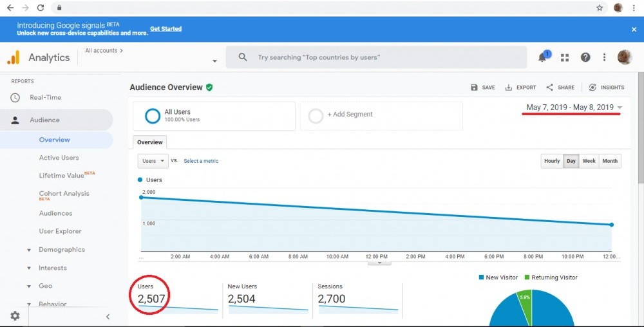644x327 pixels.
Task: Click the Chrome profile avatar in the browser toolbar
Action: (x=618, y=8)
